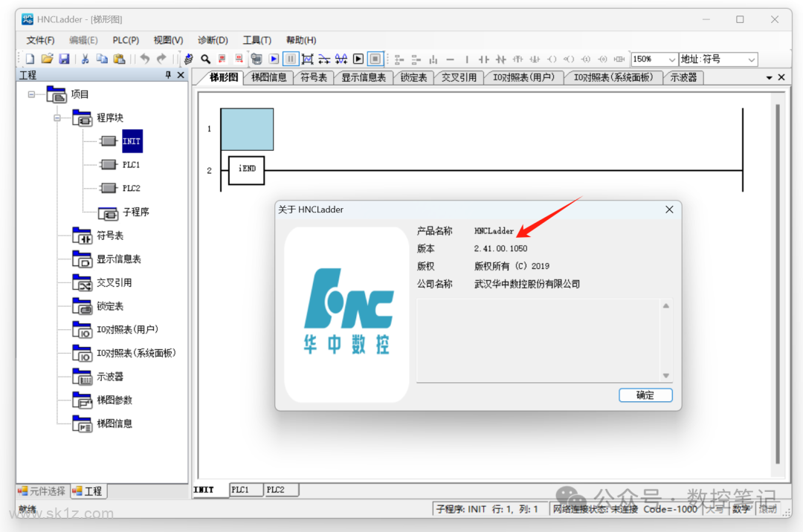
Task: Select INIT in the project tree
Action: click(x=132, y=141)
